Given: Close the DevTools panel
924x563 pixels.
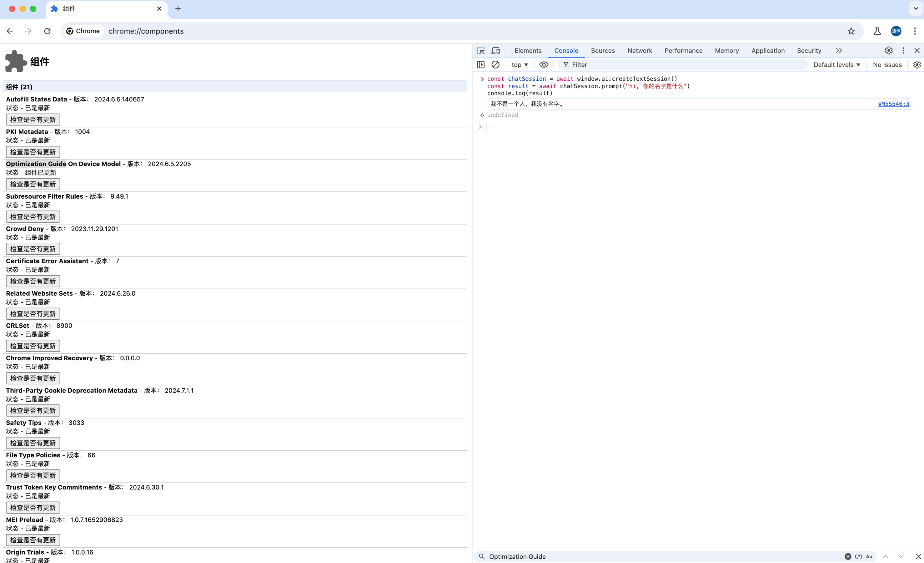Looking at the screenshot, I should click(x=917, y=51).
